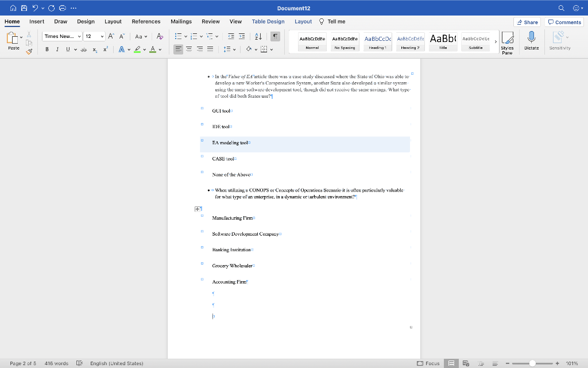Open the Comments button
The width and height of the screenshot is (588, 368).
point(564,22)
